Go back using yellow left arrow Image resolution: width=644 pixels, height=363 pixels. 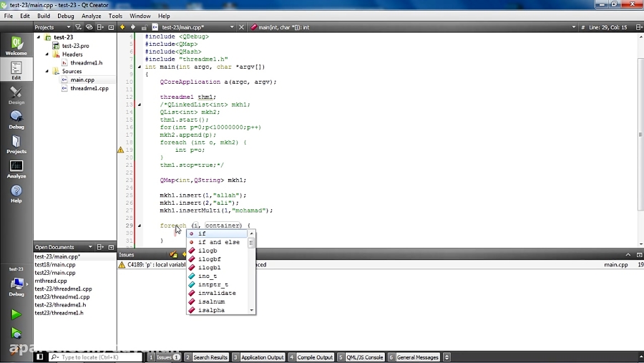122,27
